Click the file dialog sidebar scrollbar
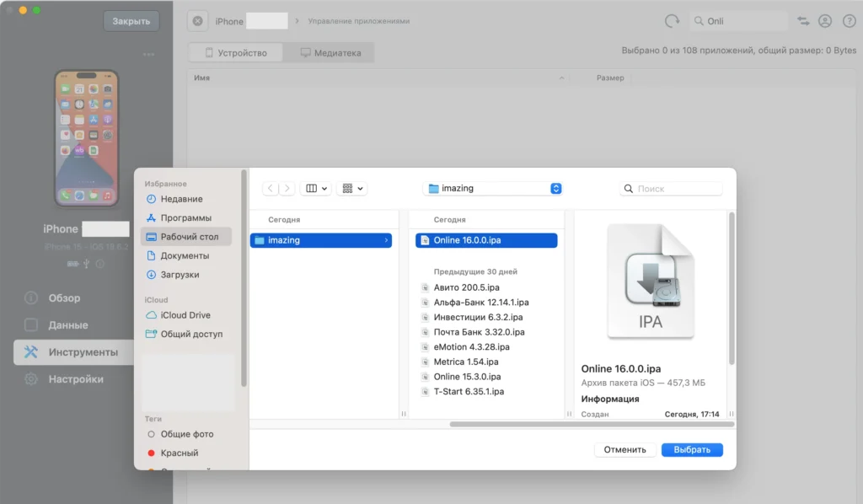Screen dimensions: 863x504 [x=244, y=278]
